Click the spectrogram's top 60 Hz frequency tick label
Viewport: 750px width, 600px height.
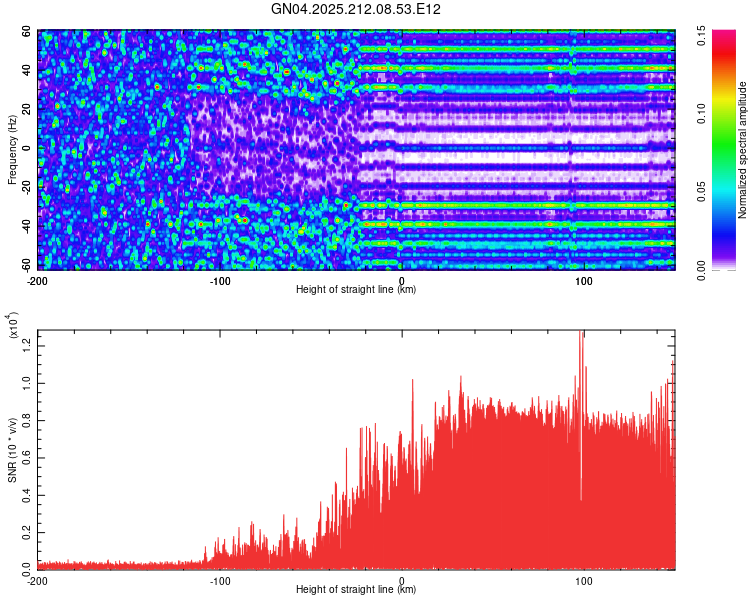pyautogui.click(x=26, y=32)
